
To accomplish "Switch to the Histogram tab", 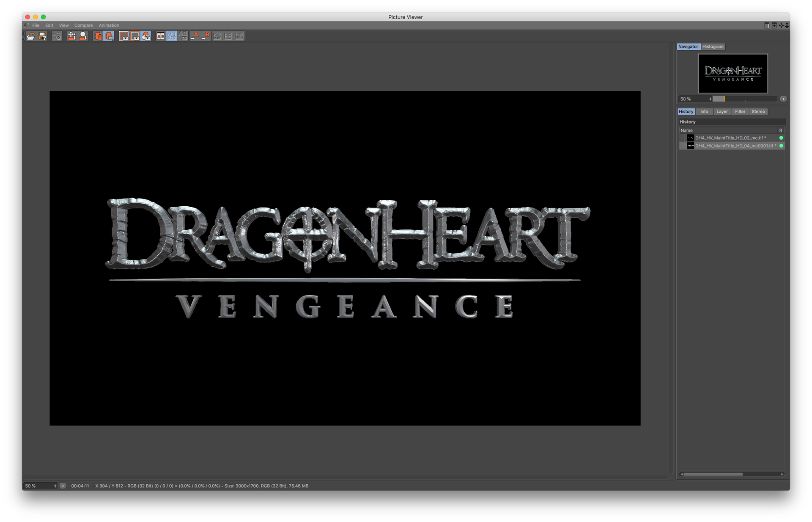I will pos(713,47).
